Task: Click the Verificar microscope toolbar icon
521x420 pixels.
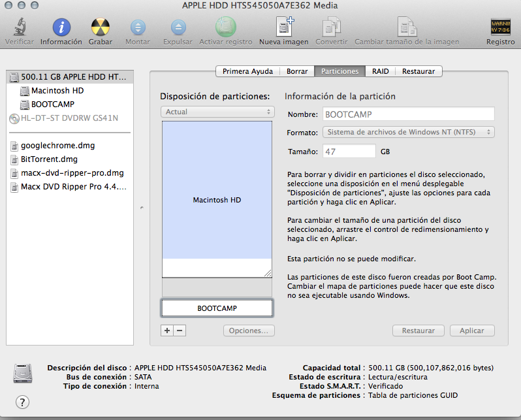Action: [20, 27]
